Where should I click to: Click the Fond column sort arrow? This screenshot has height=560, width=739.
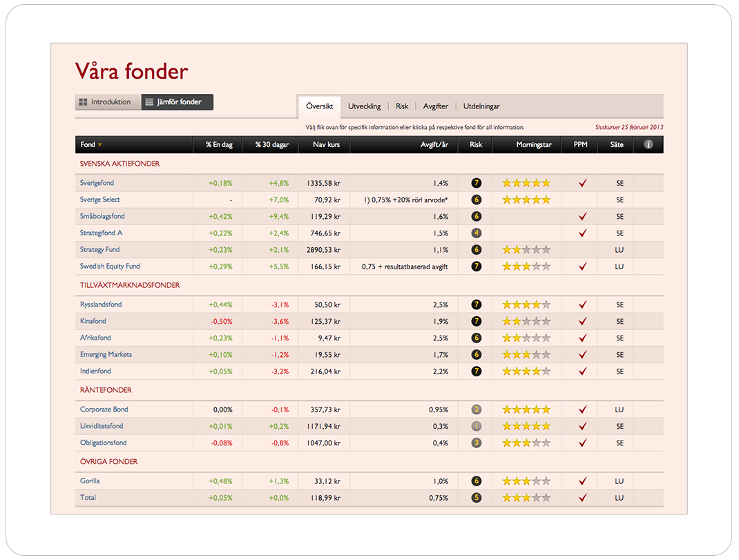click(x=100, y=145)
